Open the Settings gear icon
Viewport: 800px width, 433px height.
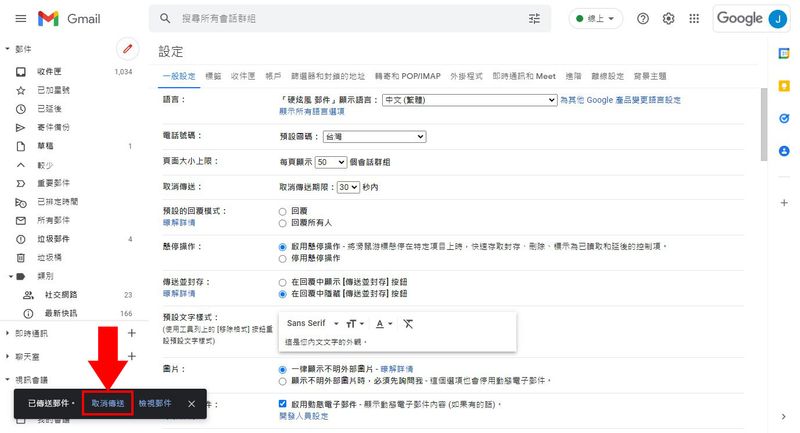click(x=668, y=19)
